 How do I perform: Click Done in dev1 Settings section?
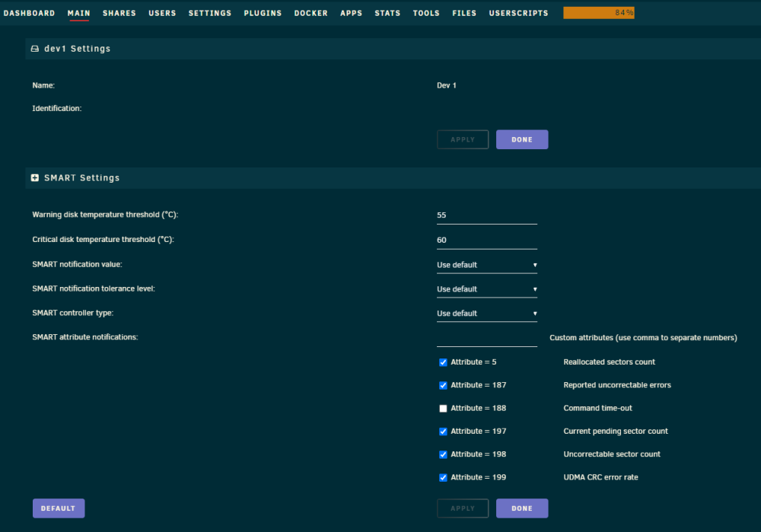522,139
